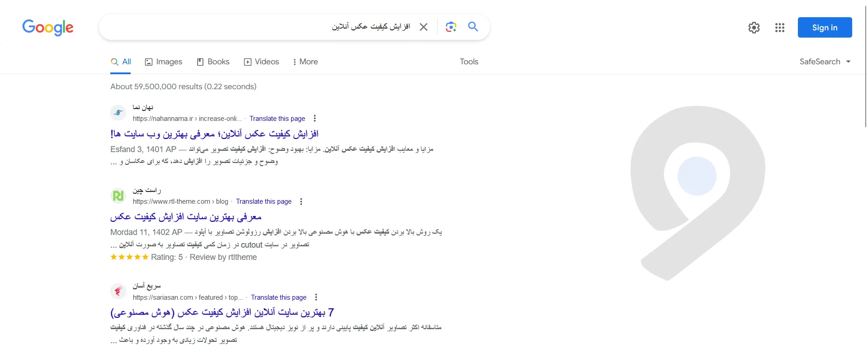Expand the More search filters menu
The width and height of the screenshot is (868, 359).
pyautogui.click(x=305, y=62)
